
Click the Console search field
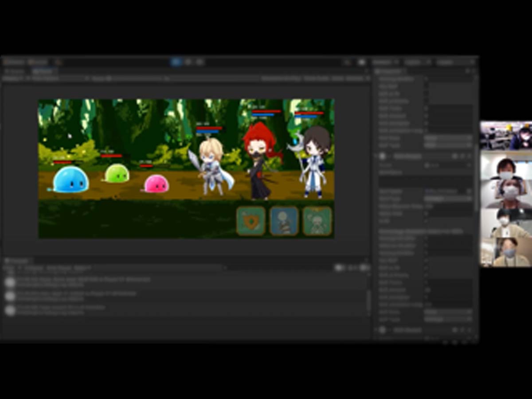coord(160,268)
